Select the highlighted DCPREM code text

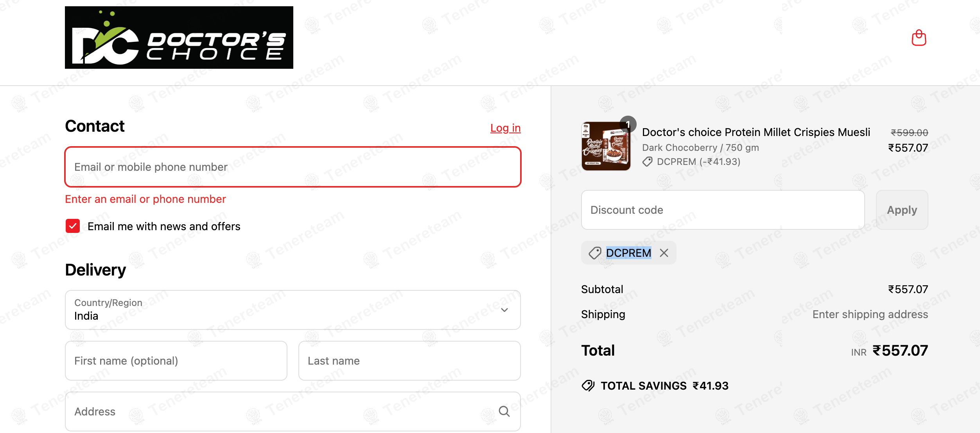(628, 253)
